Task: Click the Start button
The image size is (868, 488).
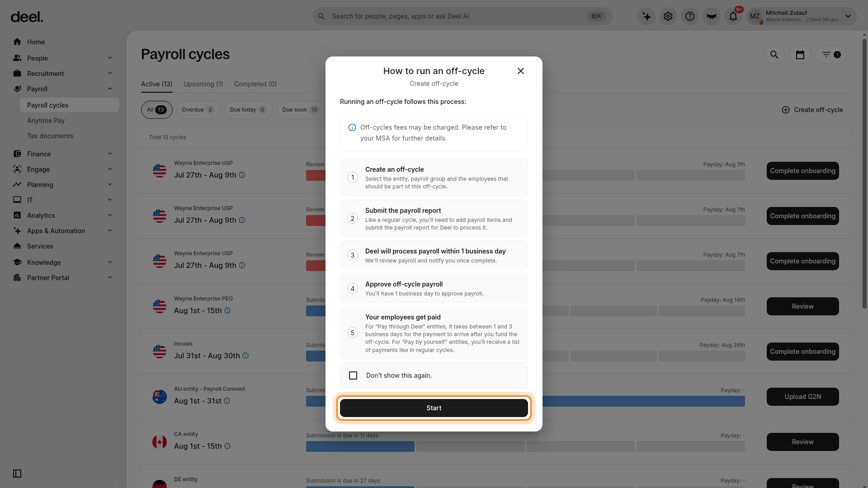Action: pos(434,408)
